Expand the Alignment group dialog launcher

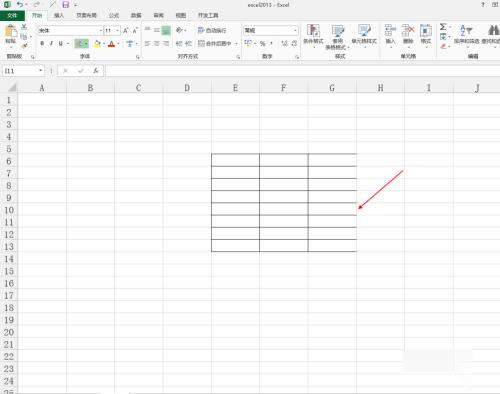point(238,57)
